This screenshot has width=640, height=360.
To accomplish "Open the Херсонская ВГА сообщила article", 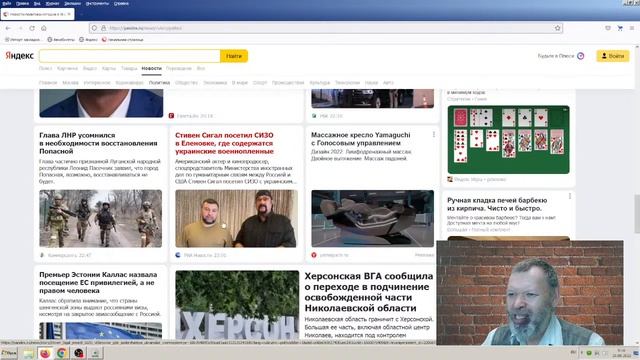I will (369, 292).
